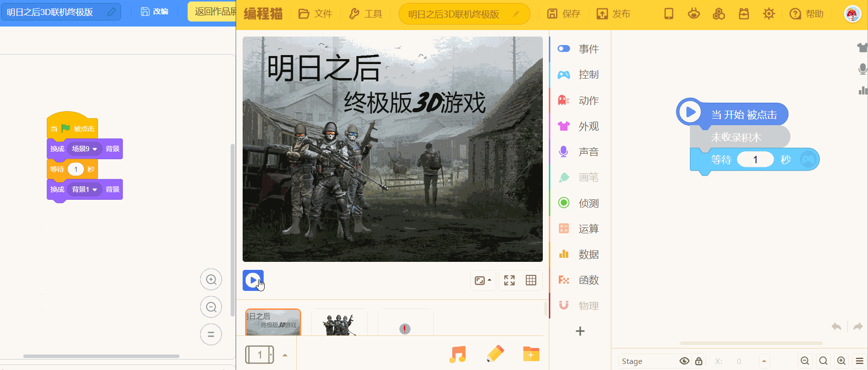868x370 pixels.
Task: Toggle the Stage lock icon
Action: pyautogui.click(x=699, y=361)
